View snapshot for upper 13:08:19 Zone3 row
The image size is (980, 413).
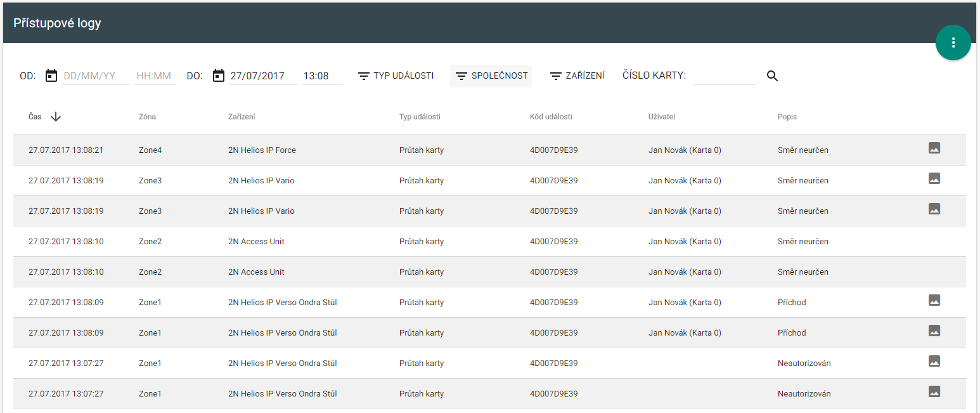[934, 178]
